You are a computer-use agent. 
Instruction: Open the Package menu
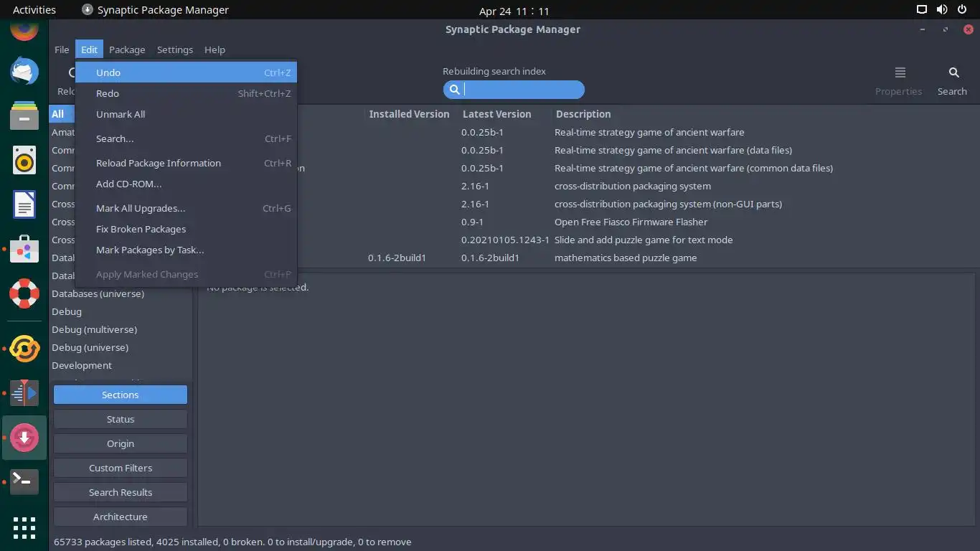pos(127,50)
